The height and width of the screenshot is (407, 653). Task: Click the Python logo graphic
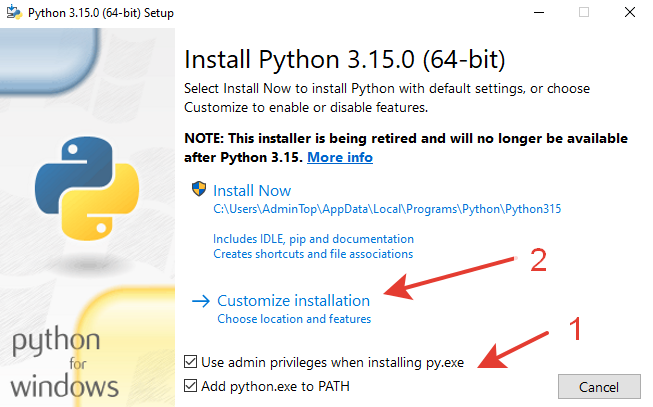pos(87,188)
